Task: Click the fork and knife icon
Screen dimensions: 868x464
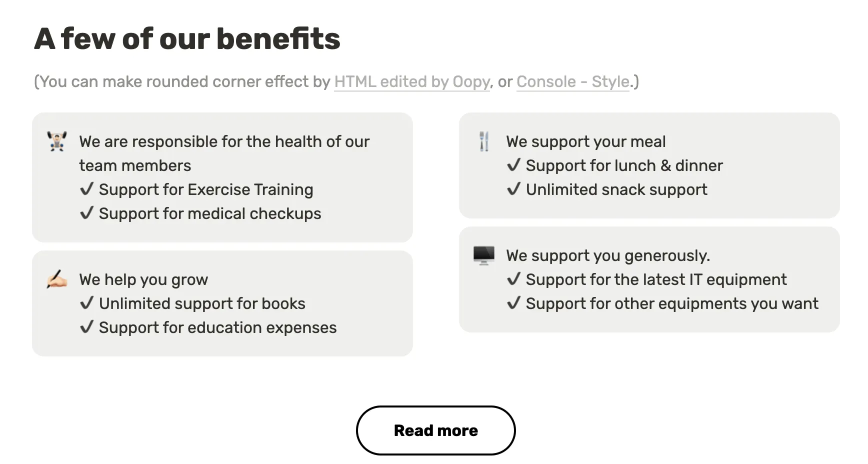Action: click(484, 141)
